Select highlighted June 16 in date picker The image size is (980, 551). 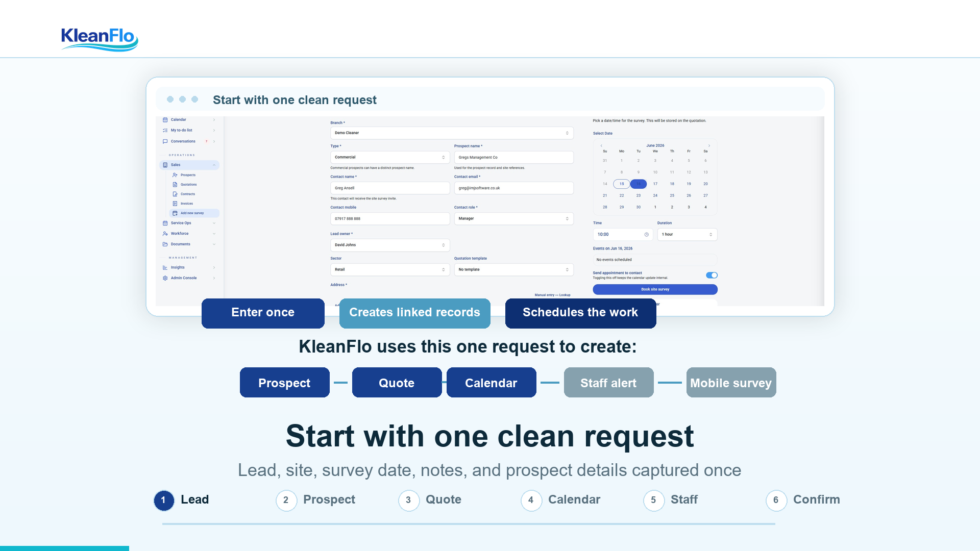pos(639,184)
